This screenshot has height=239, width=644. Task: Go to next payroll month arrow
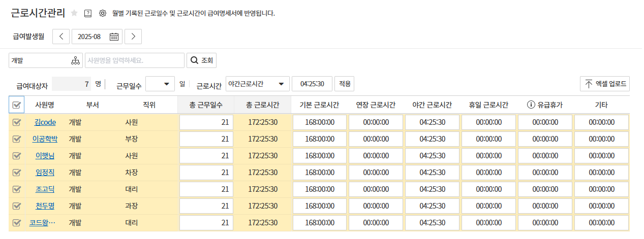(133, 37)
